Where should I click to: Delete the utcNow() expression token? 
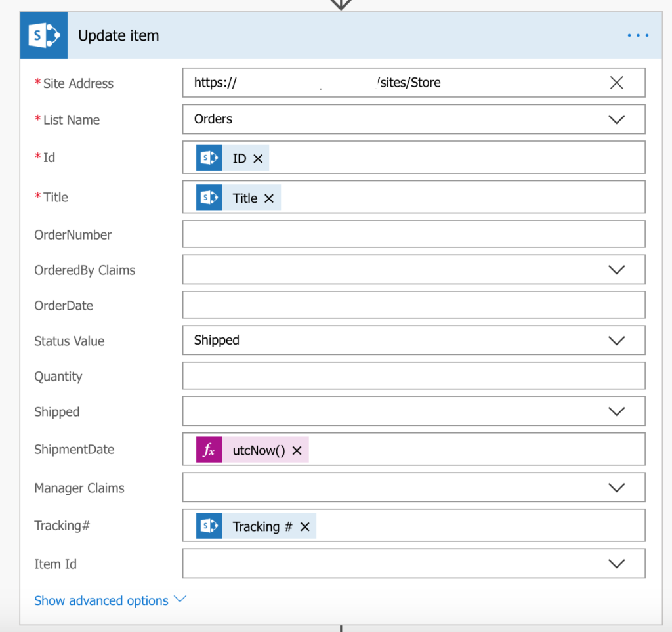297,451
